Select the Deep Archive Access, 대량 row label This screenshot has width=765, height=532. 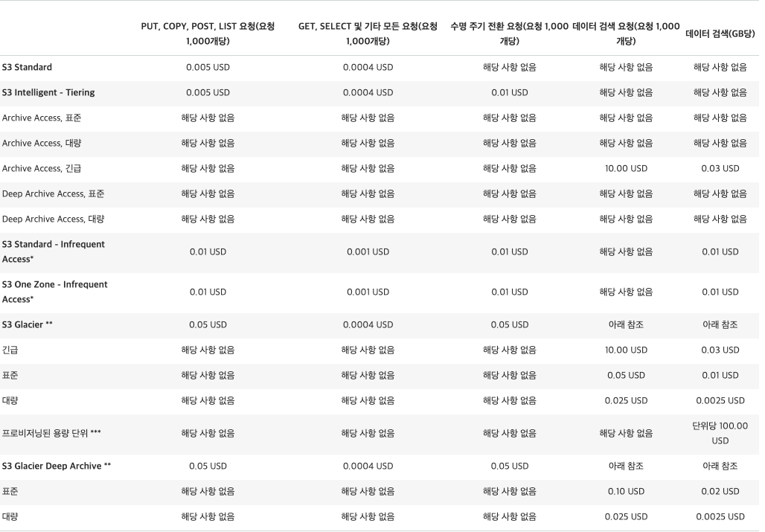pos(54,219)
